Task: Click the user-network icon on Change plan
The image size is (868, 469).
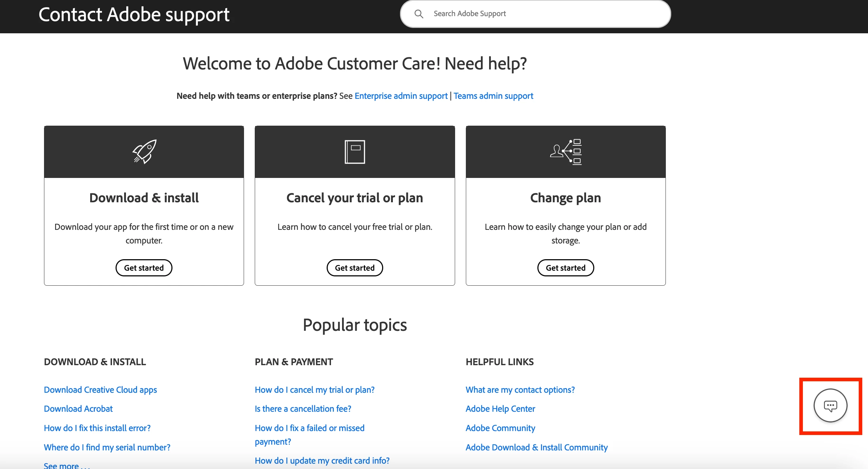Action: point(566,152)
